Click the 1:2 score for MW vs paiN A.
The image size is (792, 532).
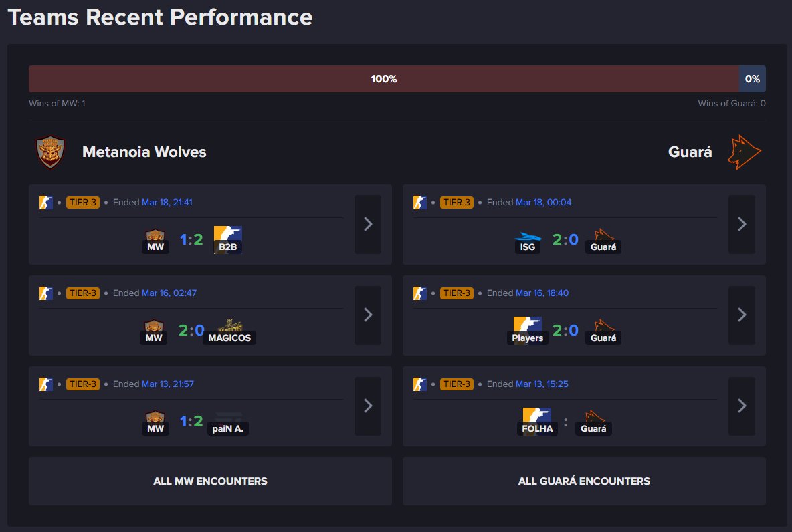[x=191, y=422]
